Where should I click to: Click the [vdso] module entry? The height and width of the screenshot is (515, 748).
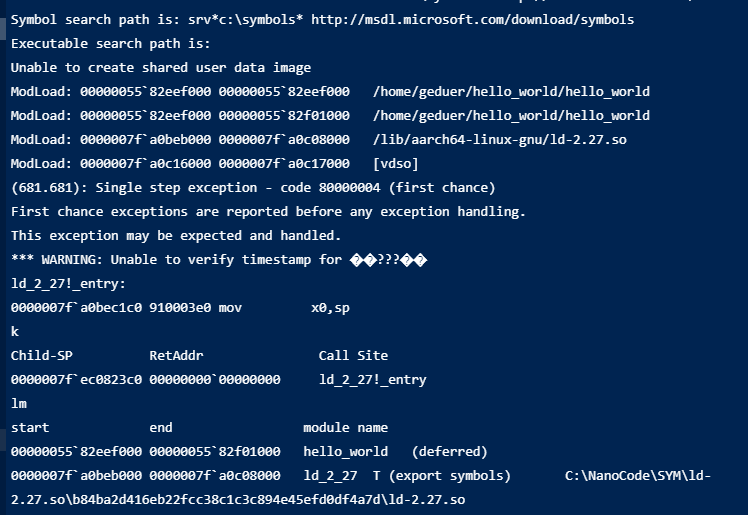(395, 164)
